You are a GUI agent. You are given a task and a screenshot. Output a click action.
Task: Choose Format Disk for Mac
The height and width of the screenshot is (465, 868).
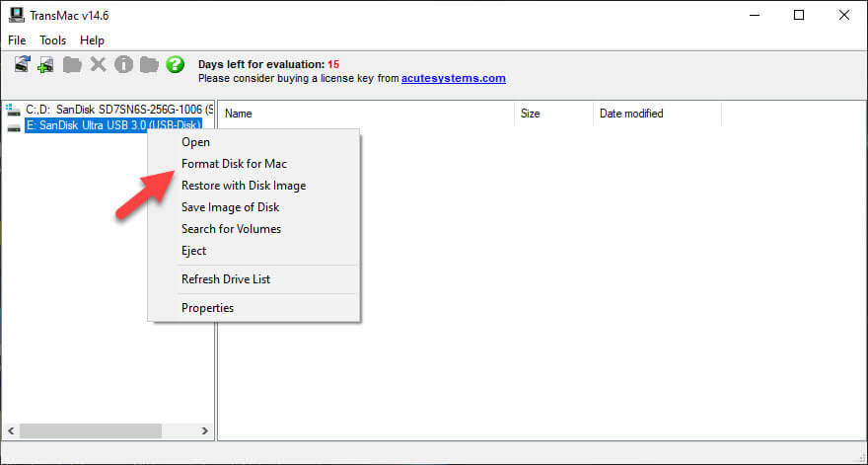click(x=234, y=164)
